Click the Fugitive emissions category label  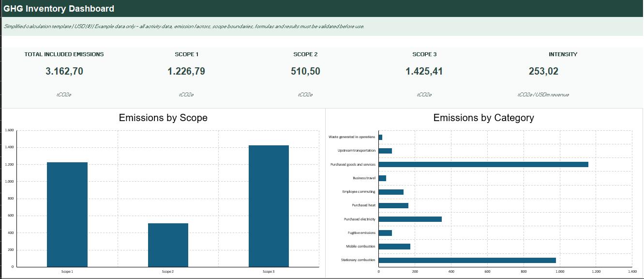point(361,233)
